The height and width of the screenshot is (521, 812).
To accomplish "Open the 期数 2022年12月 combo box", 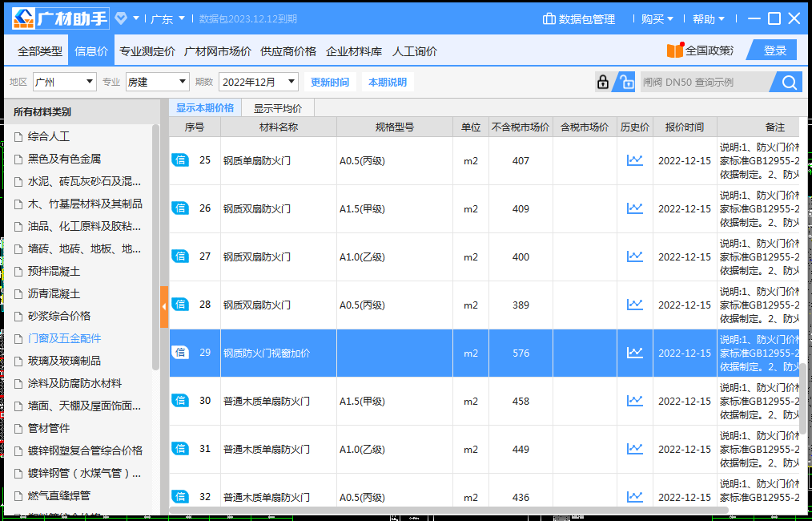I will pos(259,82).
